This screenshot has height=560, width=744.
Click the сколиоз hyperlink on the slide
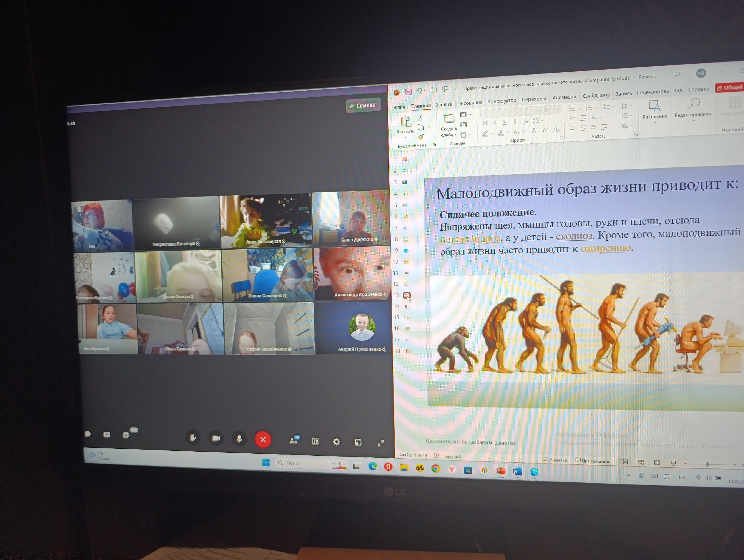574,236
